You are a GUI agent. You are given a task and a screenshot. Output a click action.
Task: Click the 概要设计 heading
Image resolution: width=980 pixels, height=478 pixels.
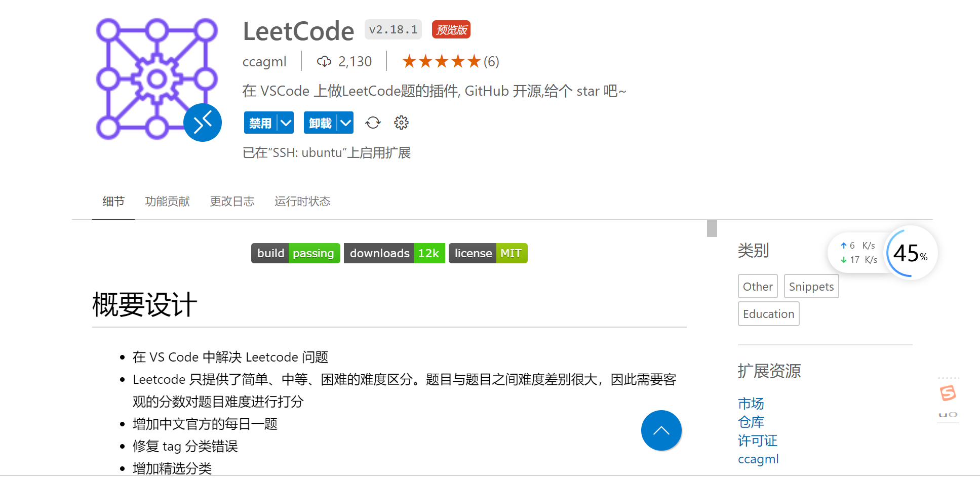pos(145,305)
